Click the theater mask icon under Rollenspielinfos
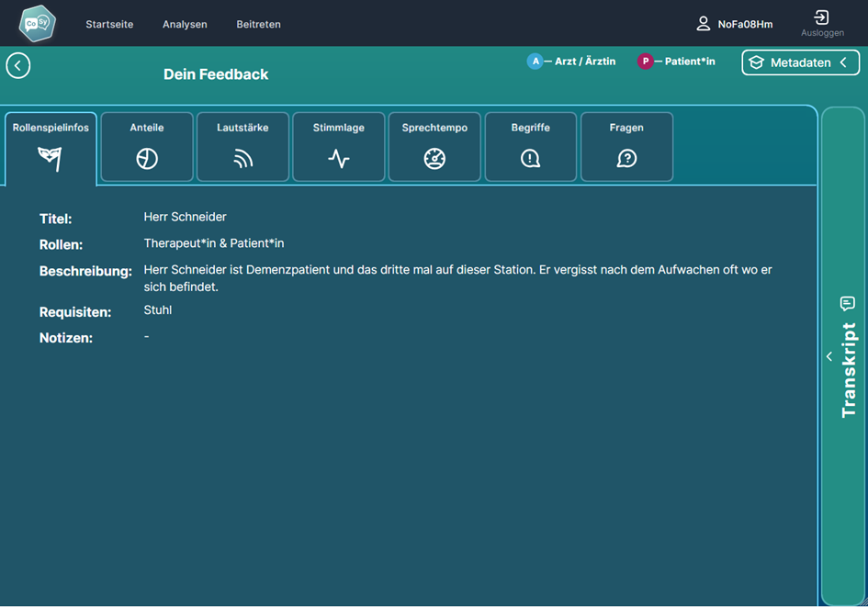 (x=51, y=158)
